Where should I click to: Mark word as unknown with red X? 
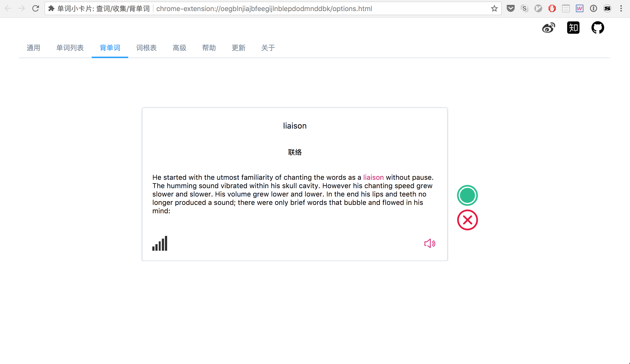coord(467,220)
